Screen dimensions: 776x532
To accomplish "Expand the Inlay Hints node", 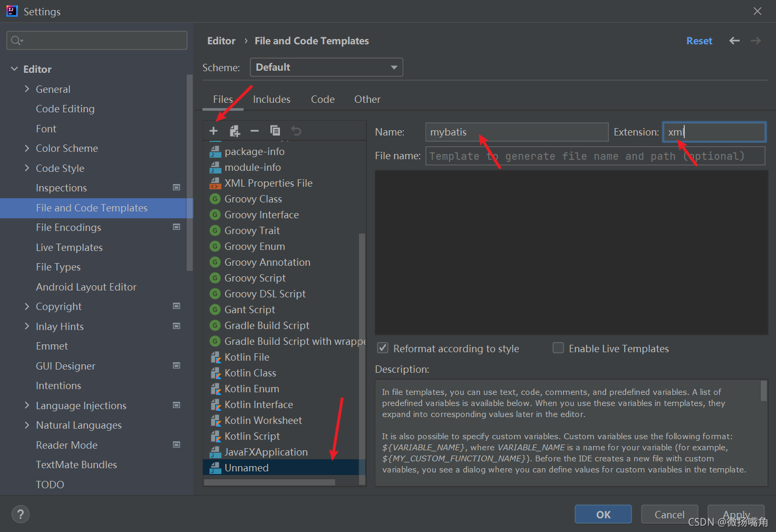I will [x=27, y=326].
